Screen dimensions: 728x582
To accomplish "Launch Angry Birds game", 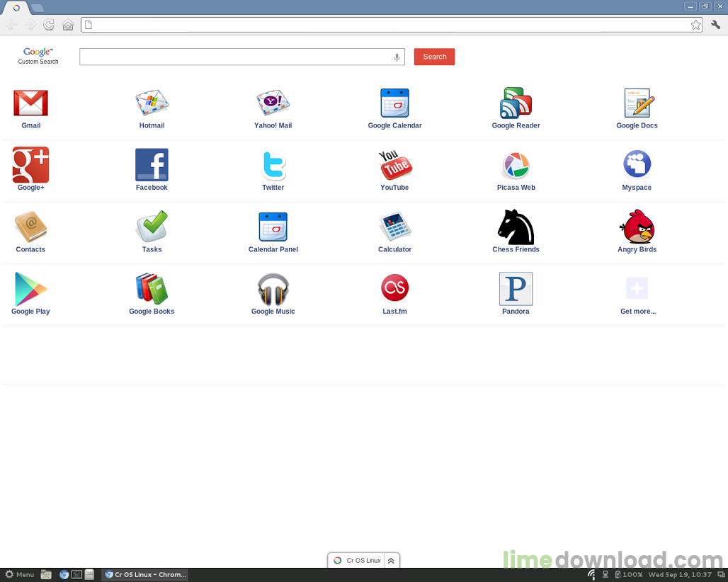I will tap(637, 227).
